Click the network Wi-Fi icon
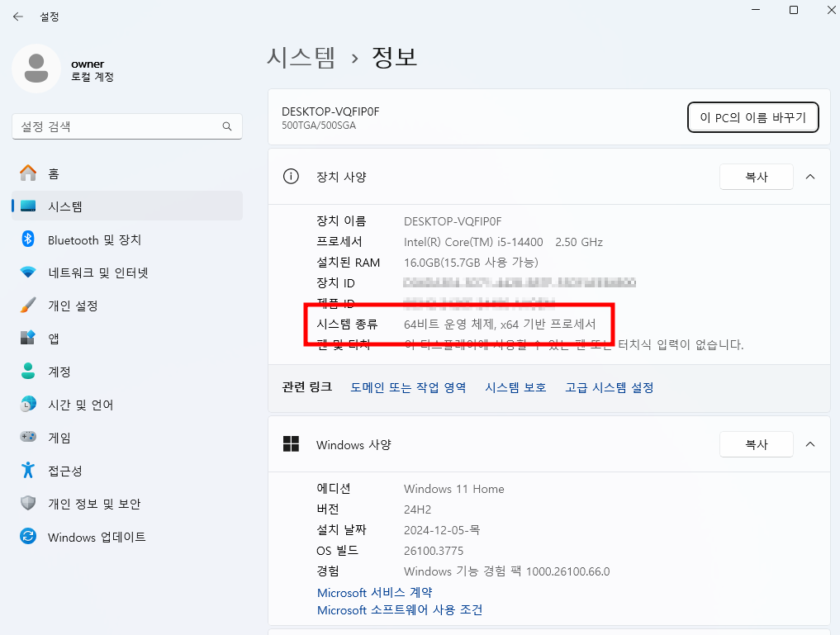 point(28,272)
